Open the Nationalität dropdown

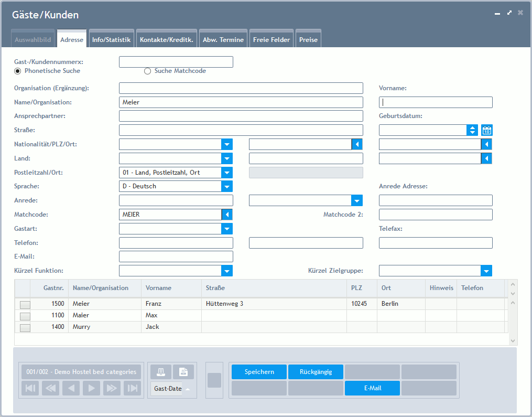(x=227, y=144)
